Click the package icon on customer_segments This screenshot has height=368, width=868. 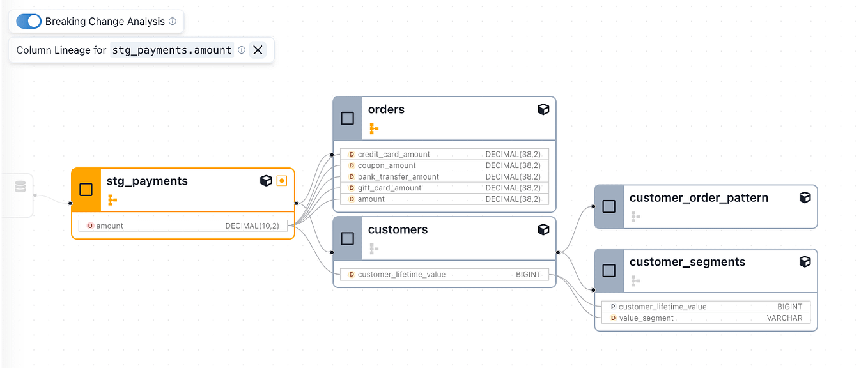pos(805,261)
